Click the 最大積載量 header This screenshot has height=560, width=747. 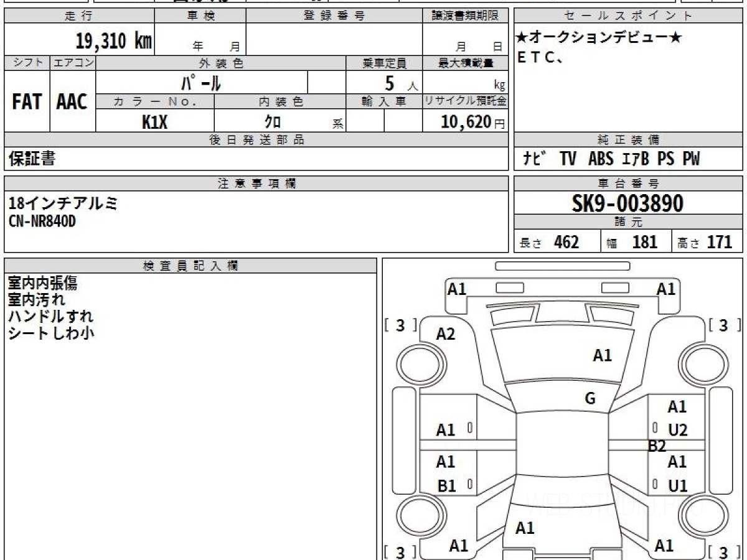[x=465, y=63]
